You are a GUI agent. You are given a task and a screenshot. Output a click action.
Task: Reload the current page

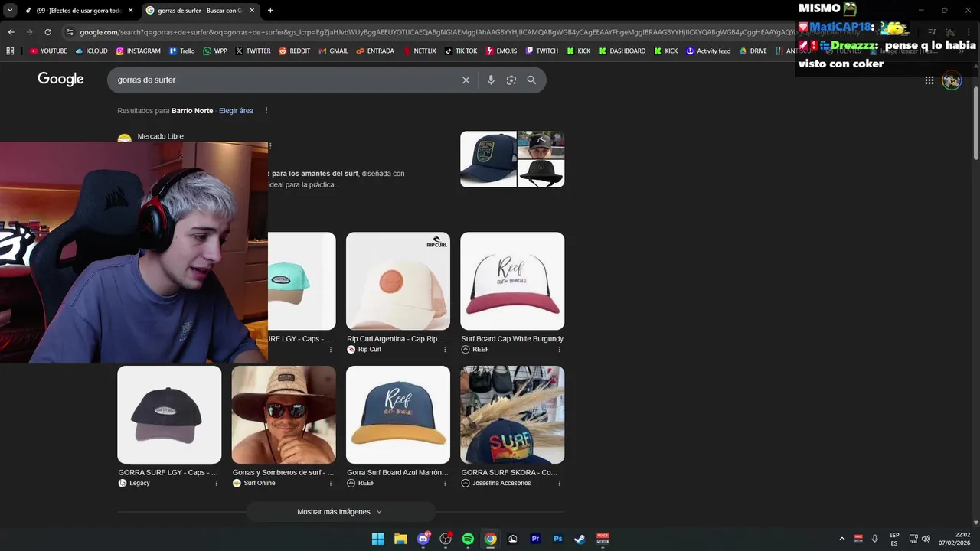[x=47, y=32]
